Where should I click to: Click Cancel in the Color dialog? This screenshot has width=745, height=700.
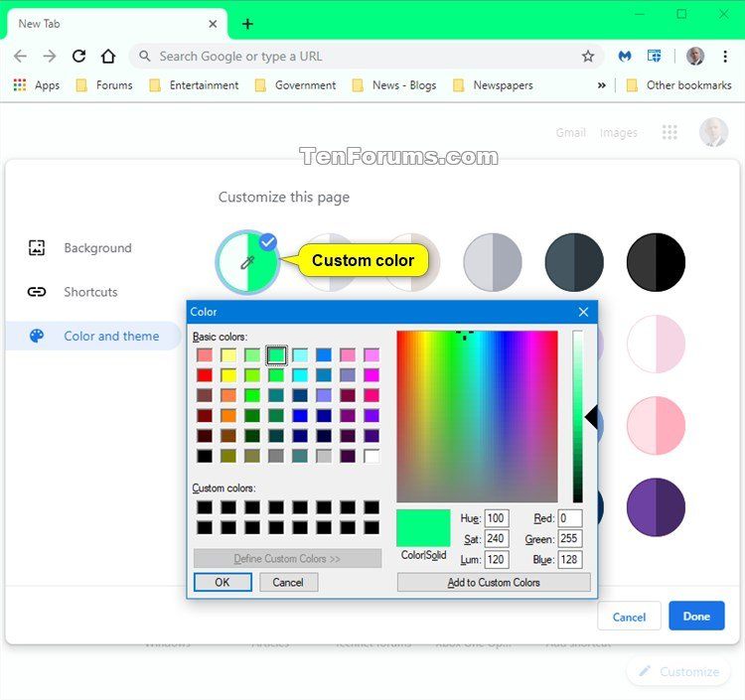tap(288, 582)
